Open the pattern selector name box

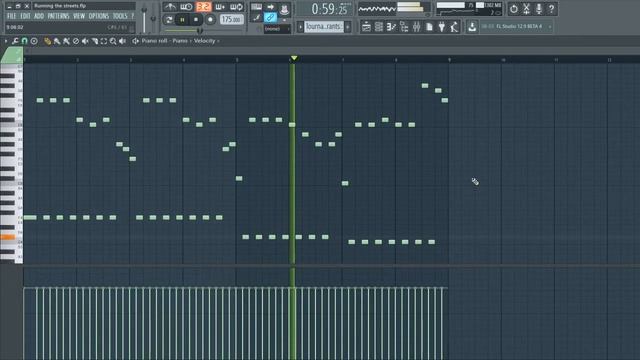(324, 27)
